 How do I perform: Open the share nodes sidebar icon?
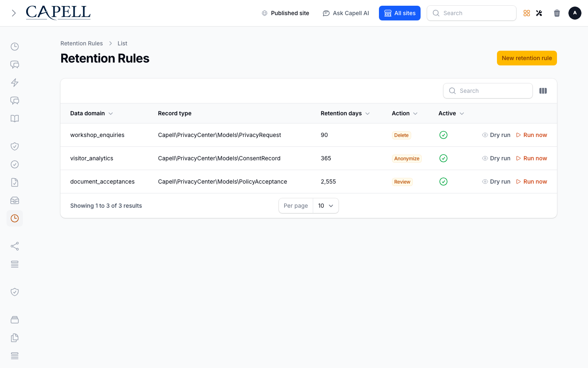(x=15, y=246)
